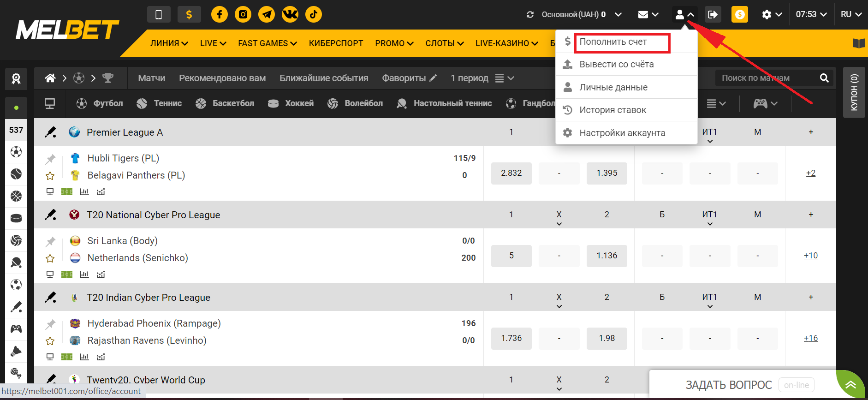The width and height of the screenshot is (868, 400).
Task: Click the search magnifier icon
Action: [824, 78]
